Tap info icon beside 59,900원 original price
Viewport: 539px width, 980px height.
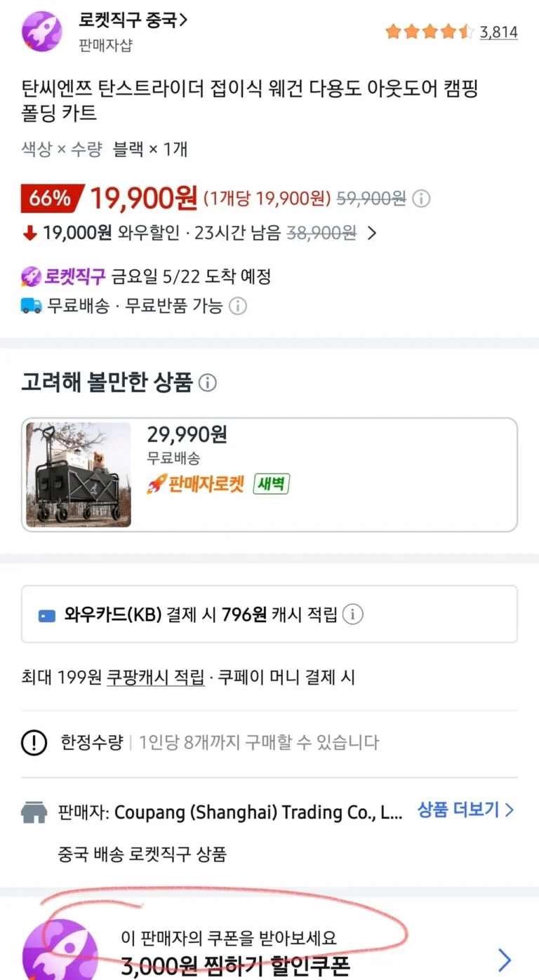421,199
